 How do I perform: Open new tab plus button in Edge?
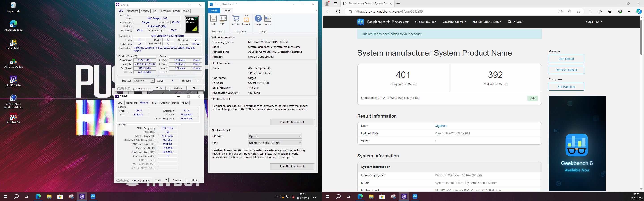pyautogui.click(x=398, y=4)
